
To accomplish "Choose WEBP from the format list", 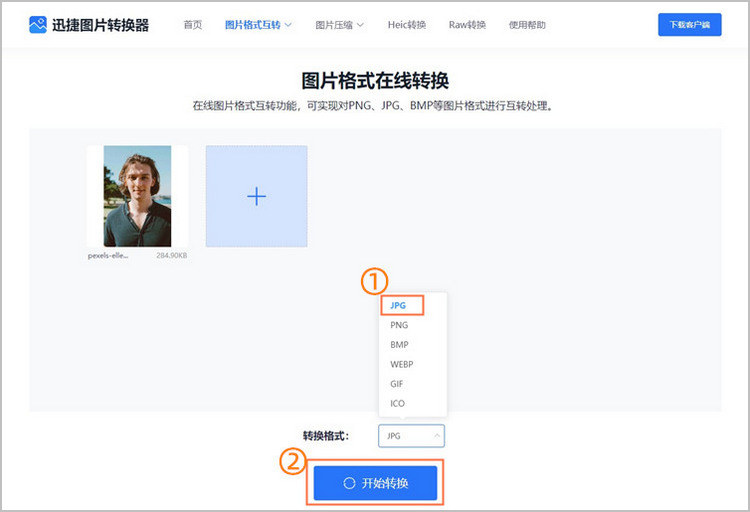I will coord(401,364).
